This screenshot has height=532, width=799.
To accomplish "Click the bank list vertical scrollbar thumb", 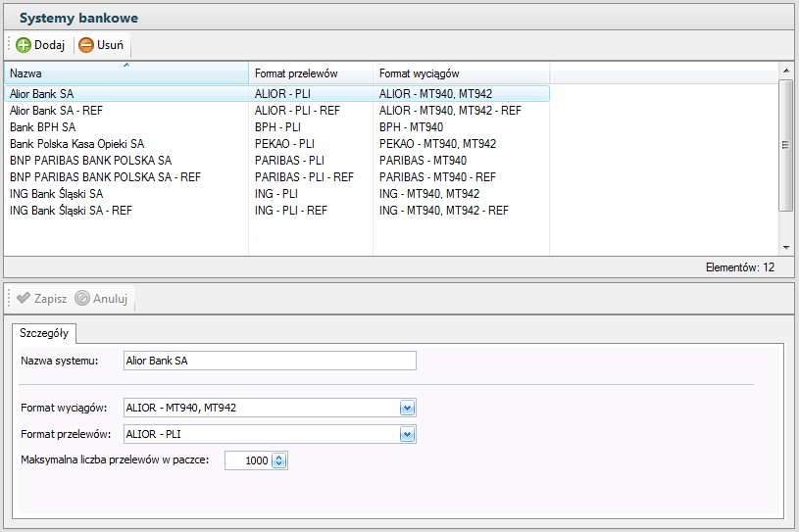I will [786, 145].
